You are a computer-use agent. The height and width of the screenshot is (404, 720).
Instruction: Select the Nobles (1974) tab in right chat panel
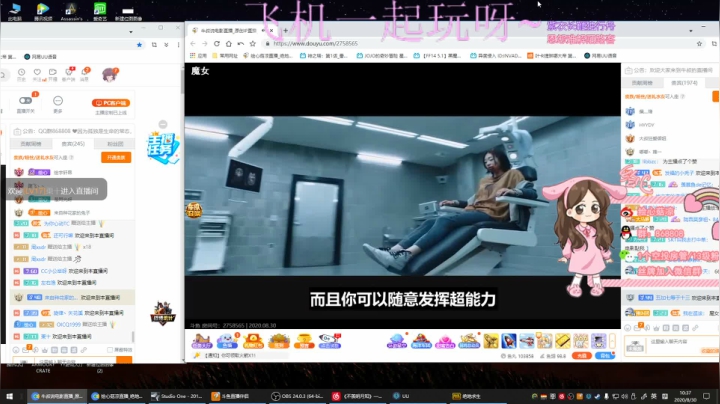pos(684,83)
